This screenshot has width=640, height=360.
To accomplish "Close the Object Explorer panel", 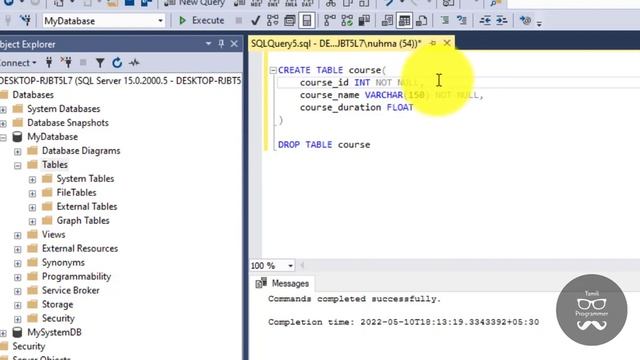I will (234, 44).
